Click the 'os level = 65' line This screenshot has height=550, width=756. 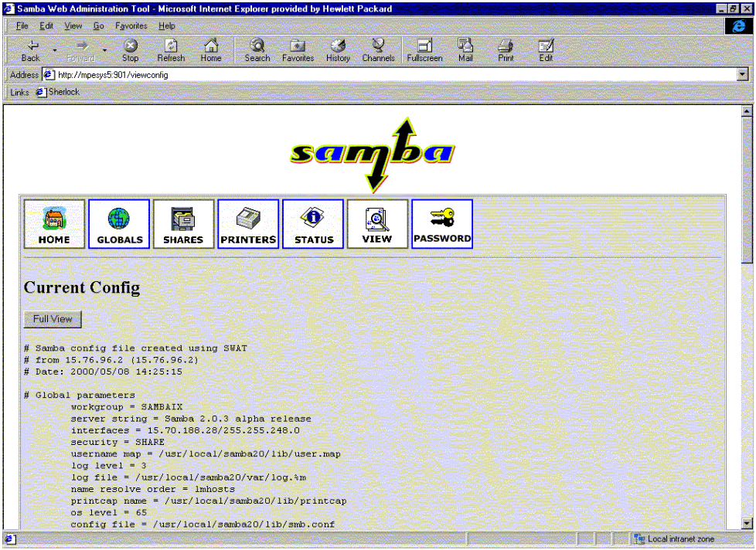click(x=108, y=513)
